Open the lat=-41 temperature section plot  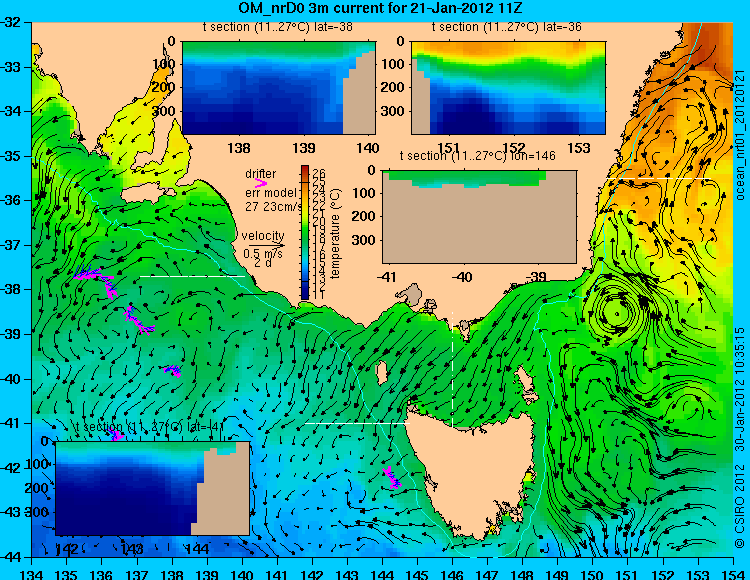152,488
